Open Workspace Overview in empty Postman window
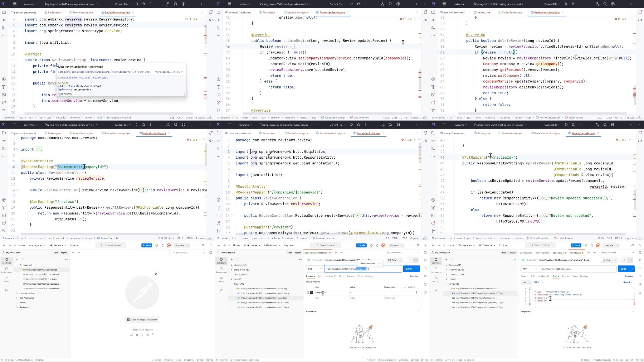 [x=142, y=320]
